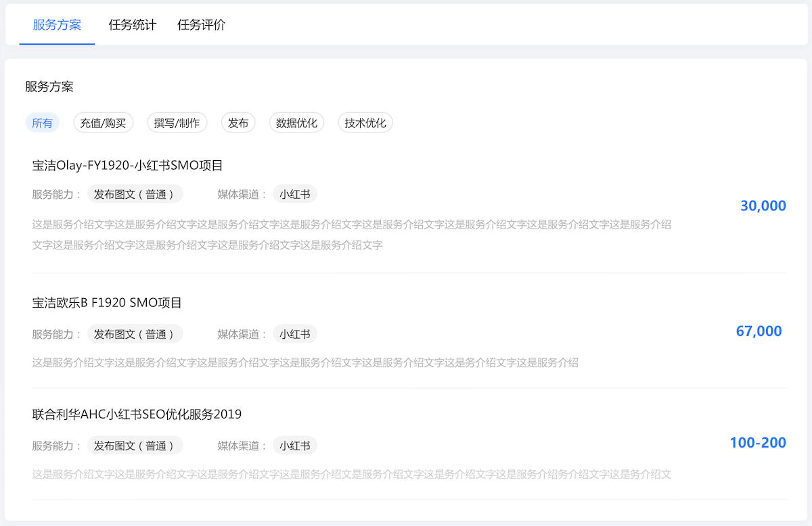Click 服务能力 label in the 欧乐B row
Viewport: 812px width, 526px height.
[57, 334]
